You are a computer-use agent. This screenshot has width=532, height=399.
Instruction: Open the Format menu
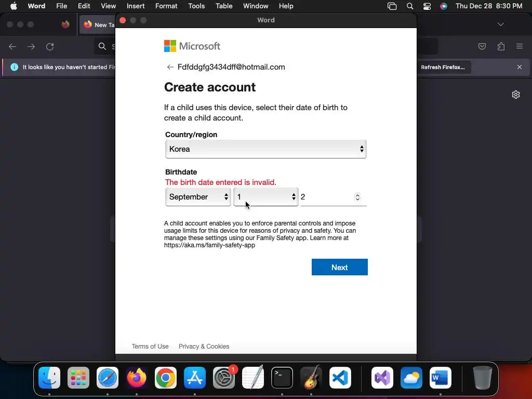click(x=166, y=6)
